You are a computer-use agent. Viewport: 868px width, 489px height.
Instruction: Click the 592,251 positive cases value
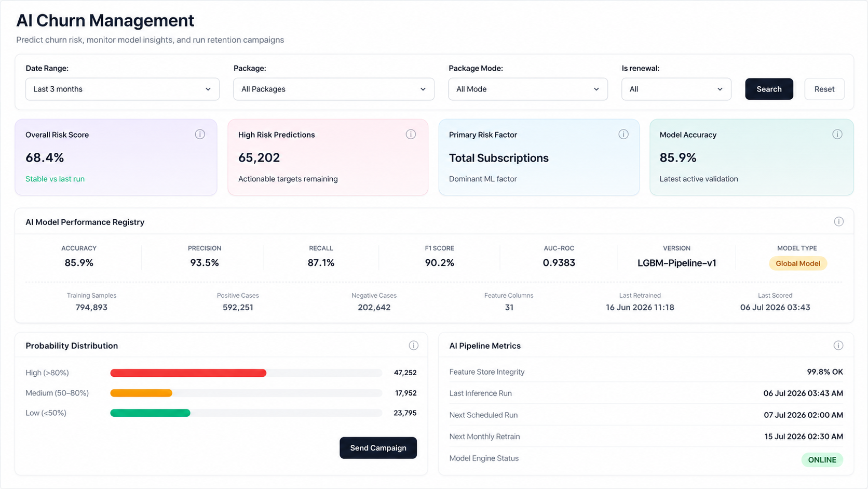click(x=238, y=308)
